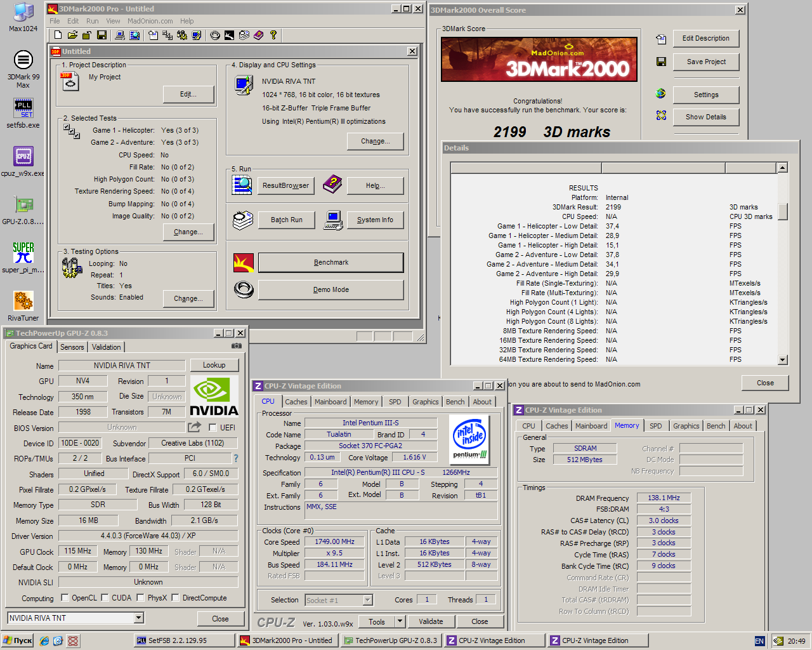Click the Edit Description icon in Overall Score window
This screenshot has width=812, height=650.
pos(661,39)
